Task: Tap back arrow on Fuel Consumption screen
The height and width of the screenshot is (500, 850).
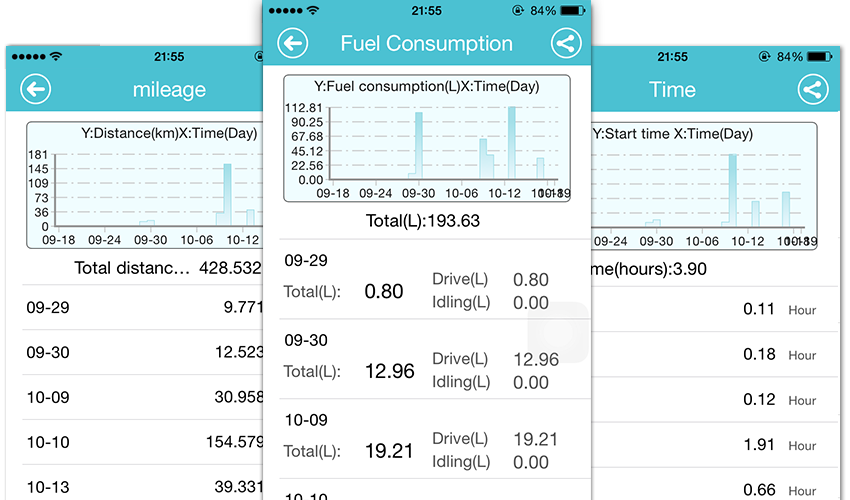Action: click(x=292, y=43)
